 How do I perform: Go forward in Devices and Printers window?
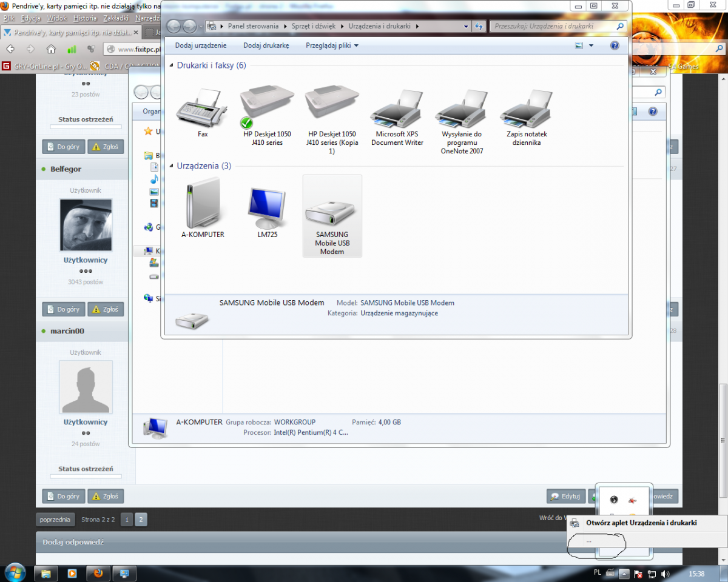pos(189,26)
